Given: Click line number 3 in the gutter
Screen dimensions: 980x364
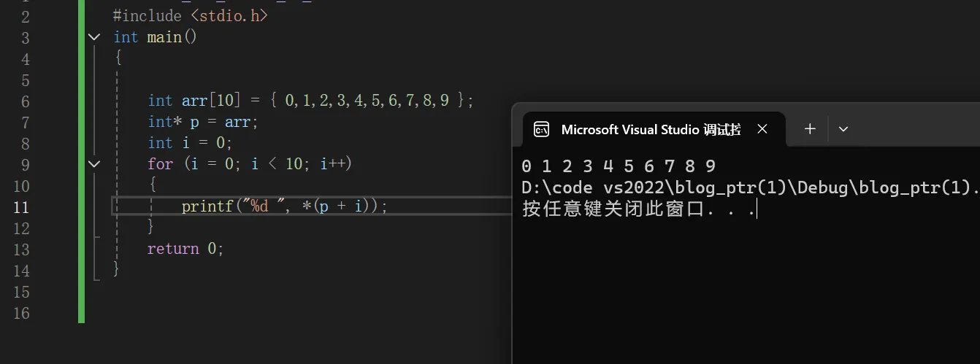Looking at the screenshot, I should point(26,38).
